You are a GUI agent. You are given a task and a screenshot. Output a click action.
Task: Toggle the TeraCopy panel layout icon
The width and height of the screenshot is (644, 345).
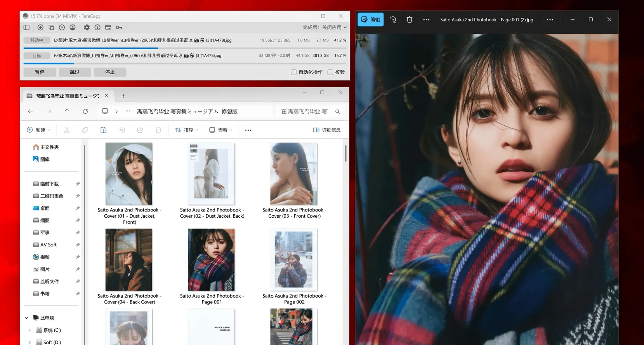pyautogui.click(x=26, y=28)
